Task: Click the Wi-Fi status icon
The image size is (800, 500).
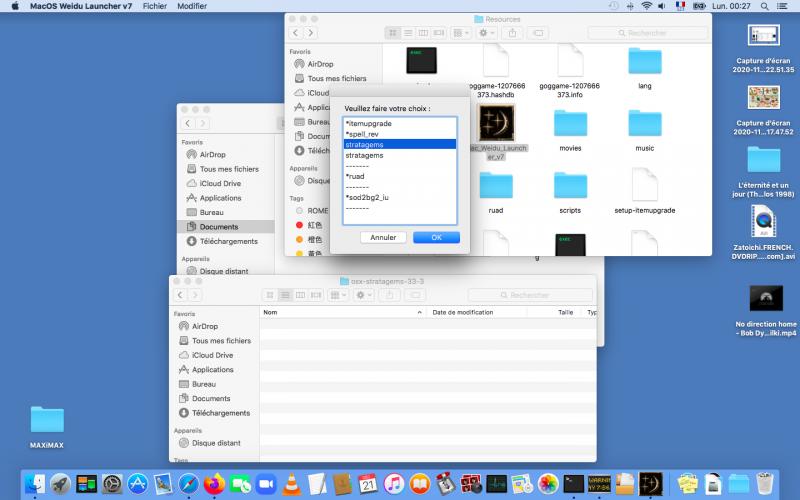Action: (646, 6)
